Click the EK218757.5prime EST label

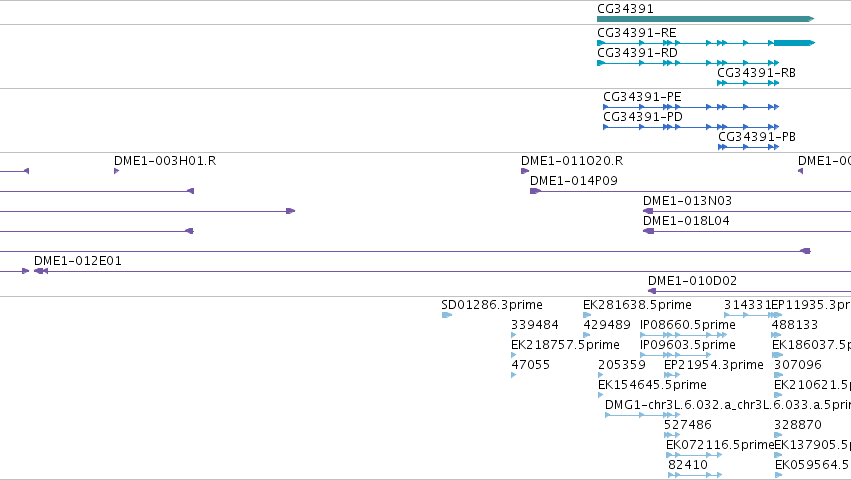coord(565,345)
